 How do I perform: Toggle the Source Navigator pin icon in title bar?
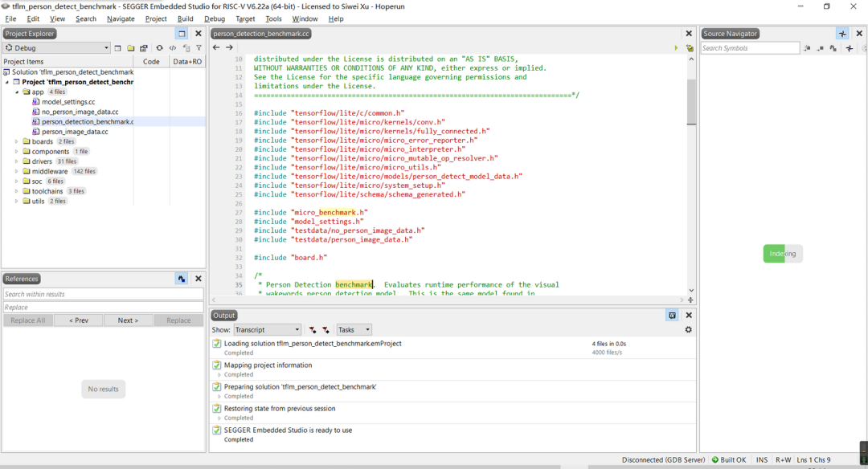[842, 34]
